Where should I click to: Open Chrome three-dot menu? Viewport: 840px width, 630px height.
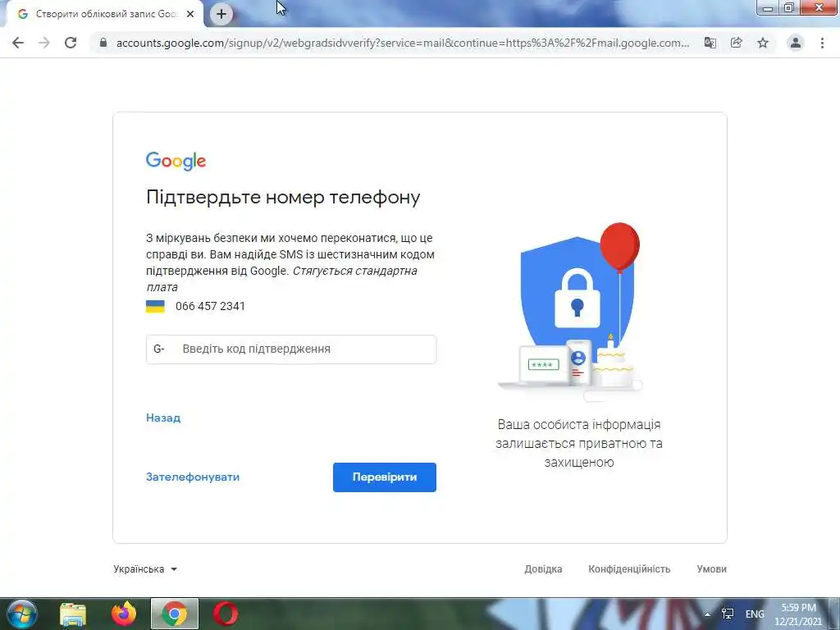pyautogui.click(x=822, y=43)
